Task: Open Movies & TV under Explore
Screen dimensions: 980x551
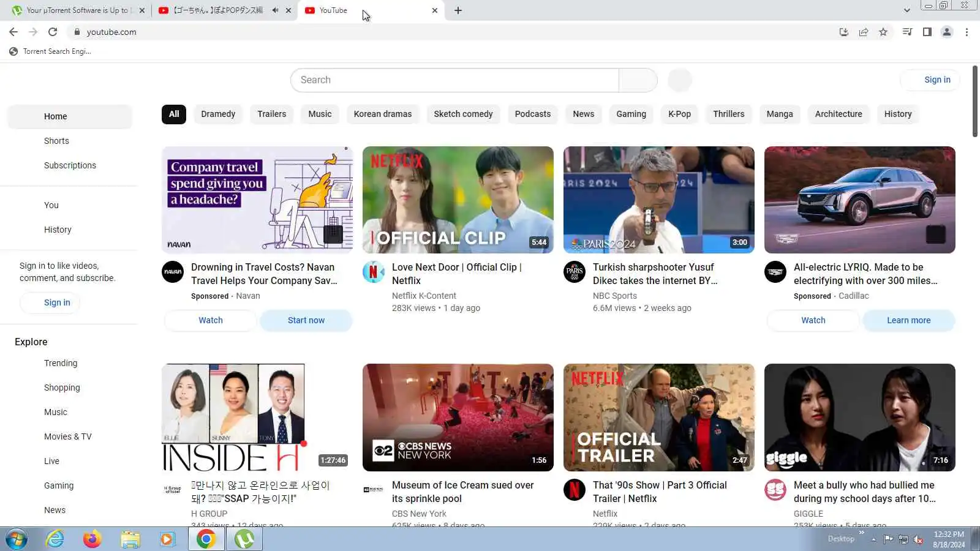Action: [x=70, y=437]
